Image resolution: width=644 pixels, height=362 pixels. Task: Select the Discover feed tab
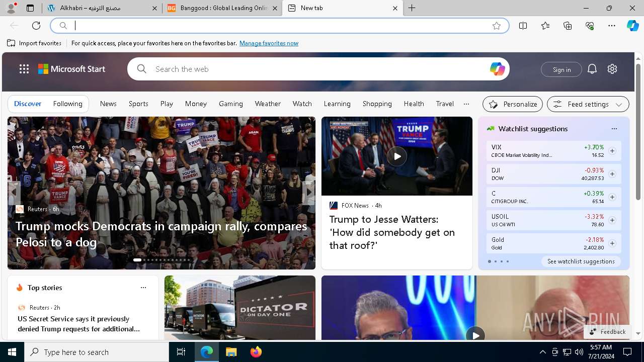click(x=28, y=104)
